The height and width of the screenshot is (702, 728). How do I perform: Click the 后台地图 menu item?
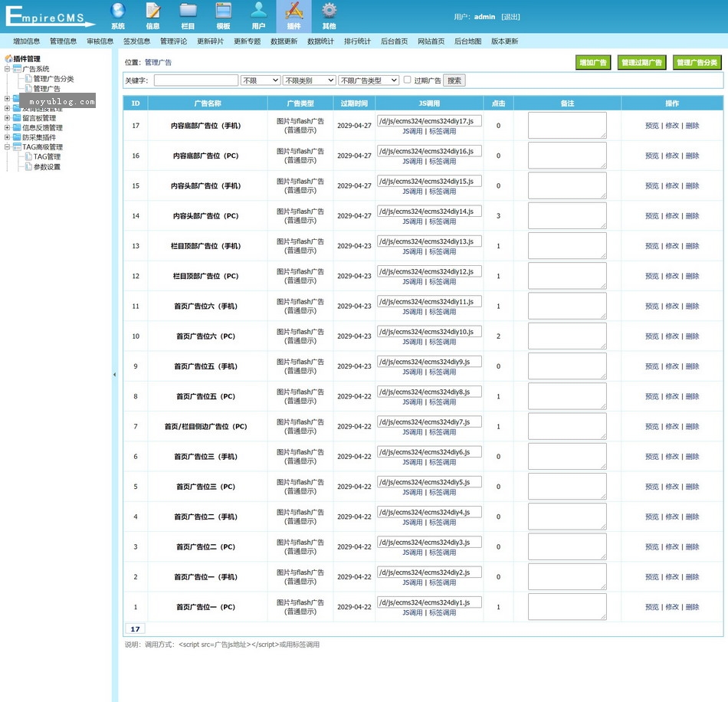[467, 41]
